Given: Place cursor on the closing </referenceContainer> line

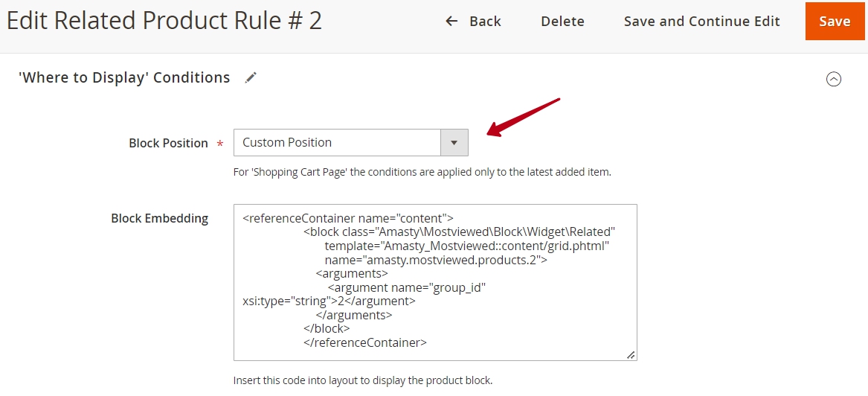Looking at the screenshot, I should tap(364, 342).
